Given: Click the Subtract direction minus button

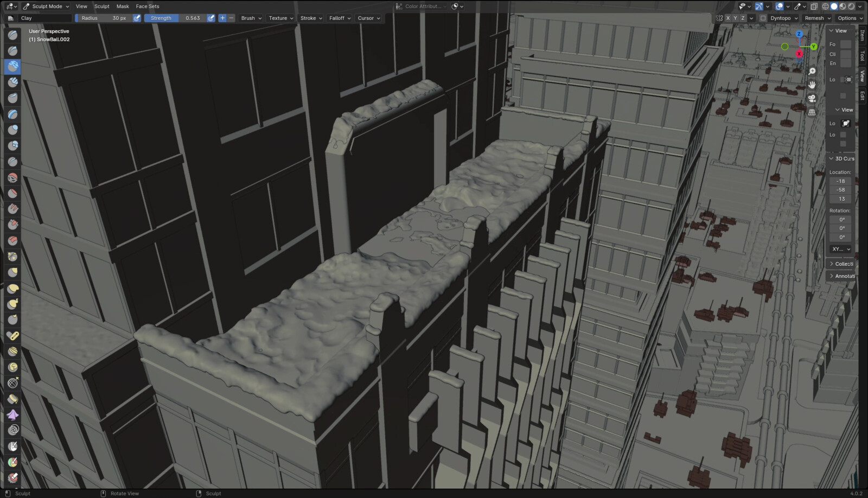Looking at the screenshot, I should (x=231, y=18).
